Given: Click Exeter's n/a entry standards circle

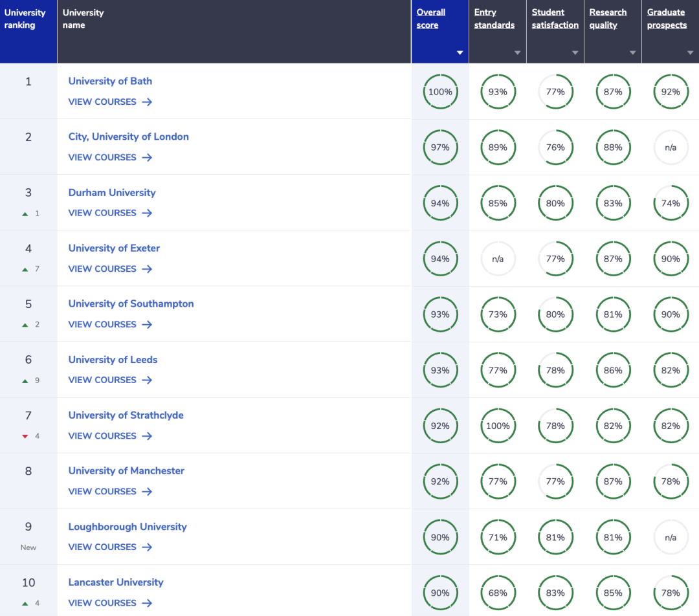Looking at the screenshot, I should (x=498, y=259).
